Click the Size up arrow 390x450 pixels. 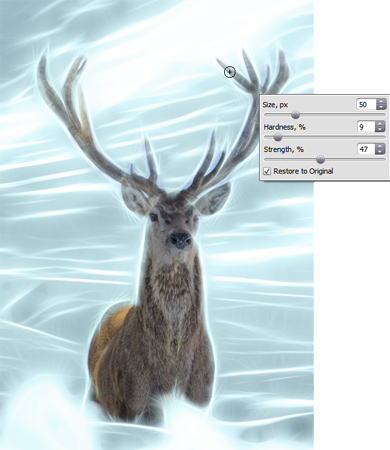(x=381, y=102)
